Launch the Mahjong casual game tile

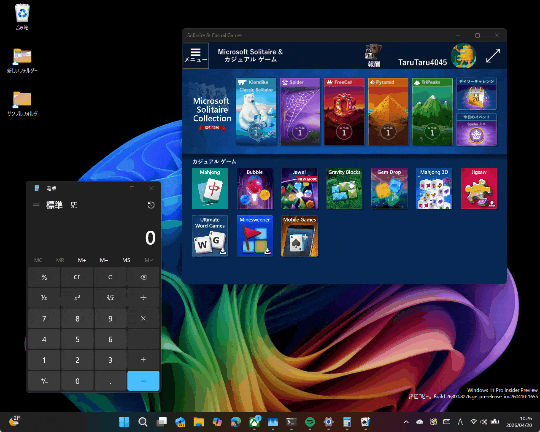[x=210, y=188]
